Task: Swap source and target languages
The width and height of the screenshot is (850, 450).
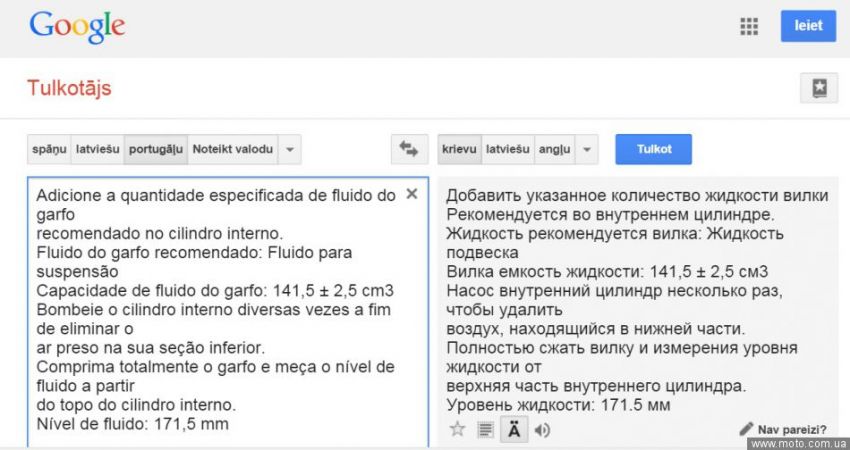Action: coord(409,149)
